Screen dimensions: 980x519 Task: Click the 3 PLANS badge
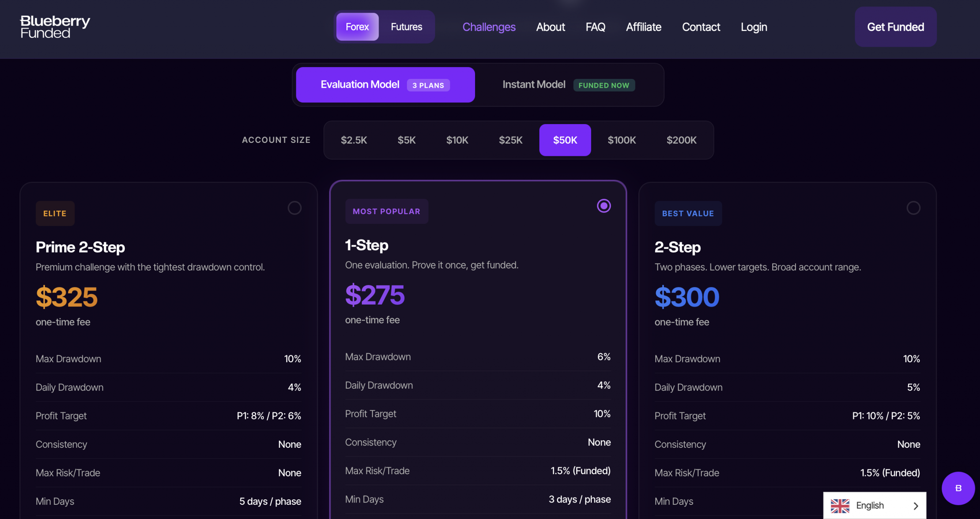click(428, 85)
